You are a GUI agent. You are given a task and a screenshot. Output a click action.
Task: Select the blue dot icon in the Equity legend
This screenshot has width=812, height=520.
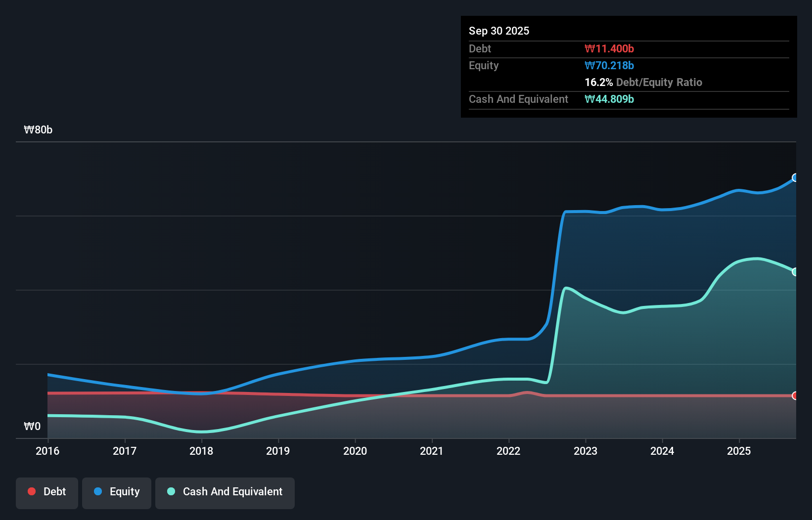click(x=98, y=491)
